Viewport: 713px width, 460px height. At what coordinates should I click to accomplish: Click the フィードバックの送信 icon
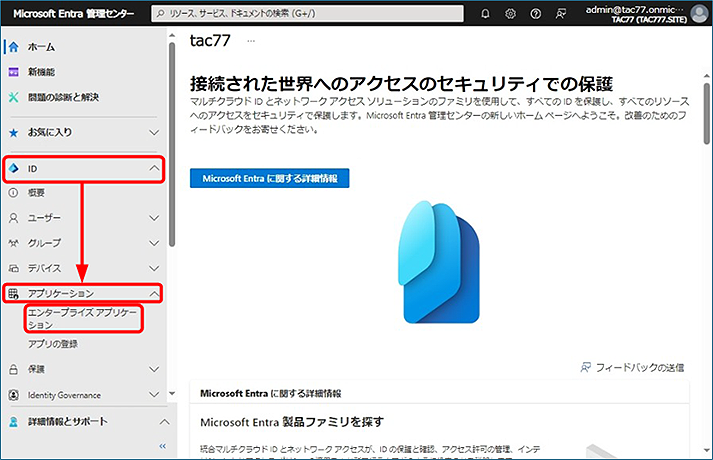click(586, 367)
